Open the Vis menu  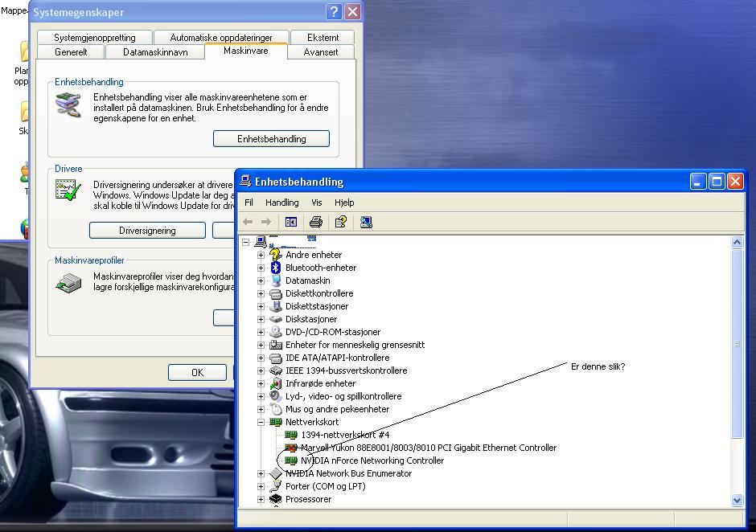point(316,203)
